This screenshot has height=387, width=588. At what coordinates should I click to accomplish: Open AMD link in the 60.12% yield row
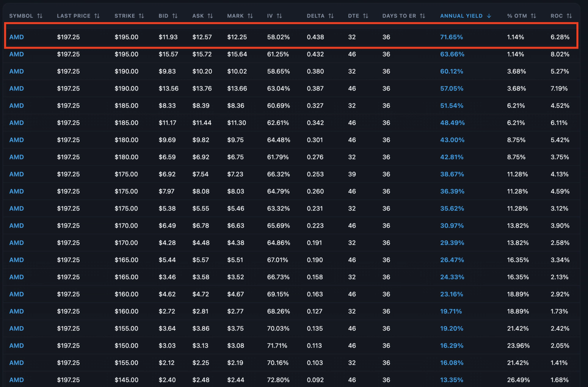(x=16, y=71)
